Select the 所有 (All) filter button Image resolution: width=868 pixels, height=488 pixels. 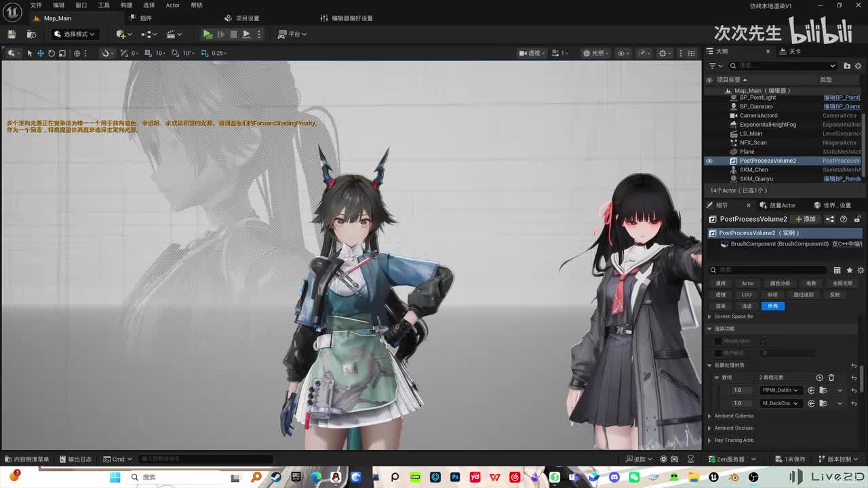click(x=772, y=306)
